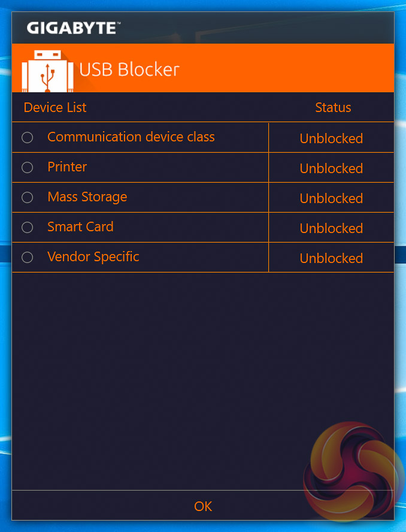Select the Communication device class radio button
The height and width of the screenshot is (532, 406).
click(x=27, y=138)
